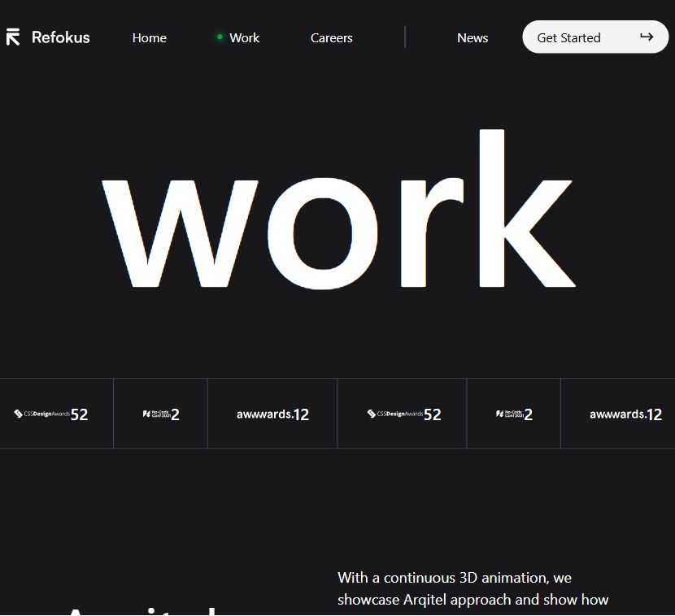Viewport: 675px width, 616px height.
Task: Click the "continuous 3D animation" paragraph text
Action: point(472,589)
